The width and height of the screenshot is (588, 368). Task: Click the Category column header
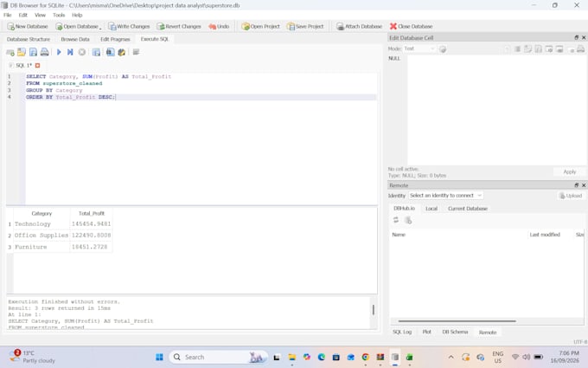pos(42,213)
